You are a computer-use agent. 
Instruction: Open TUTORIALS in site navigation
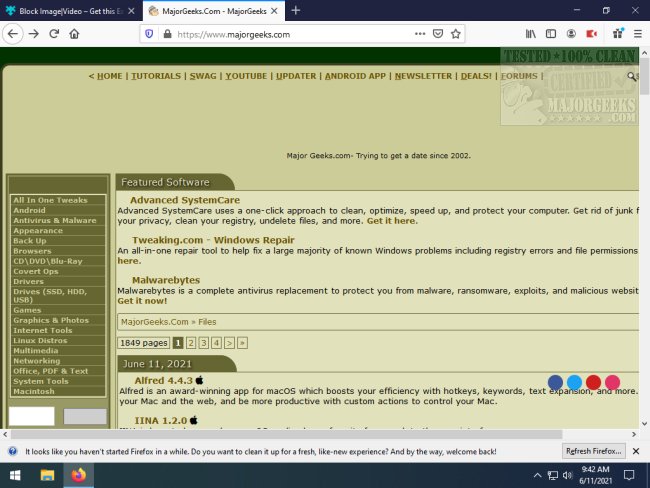[156, 76]
